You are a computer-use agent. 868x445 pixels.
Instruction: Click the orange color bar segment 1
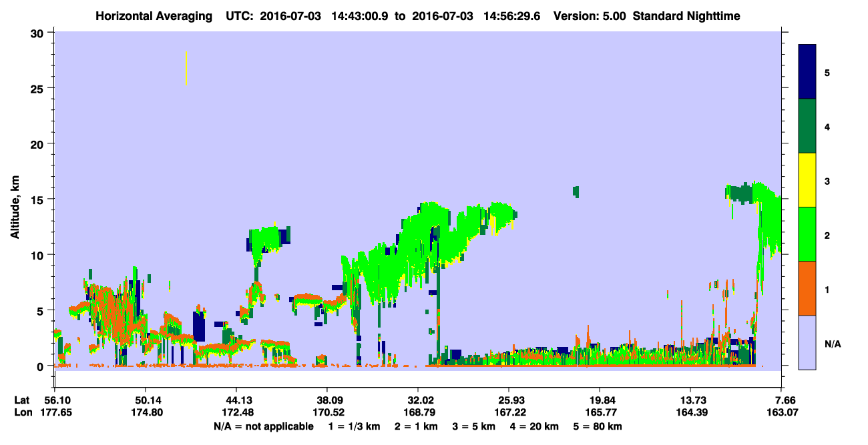(x=807, y=288)
